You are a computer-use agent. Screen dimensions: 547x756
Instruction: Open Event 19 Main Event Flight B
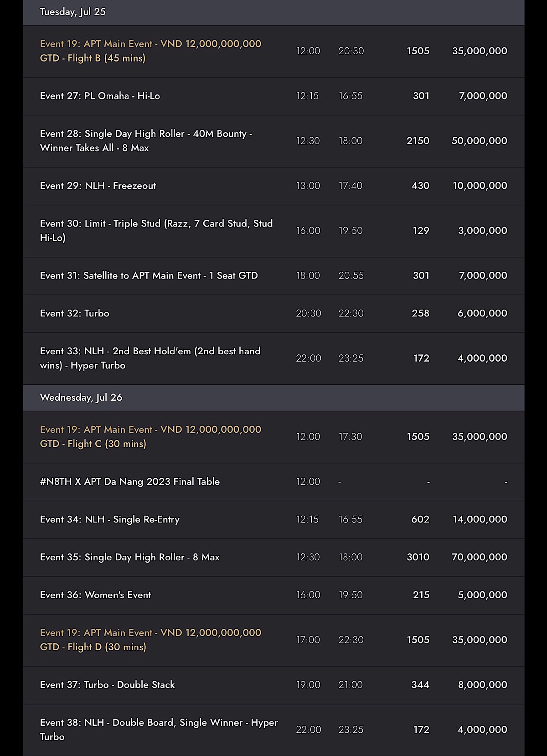[273, 51]
